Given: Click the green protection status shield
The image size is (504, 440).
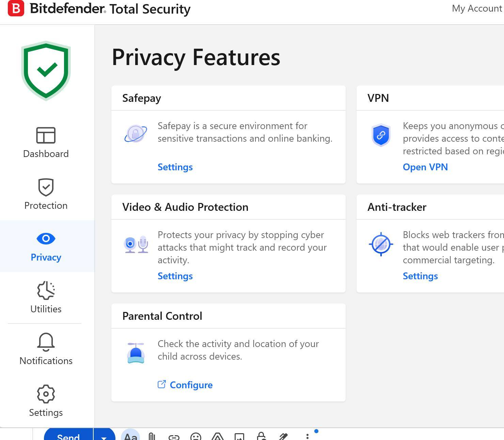Looking at the screenshot, I should pos(46,70).
